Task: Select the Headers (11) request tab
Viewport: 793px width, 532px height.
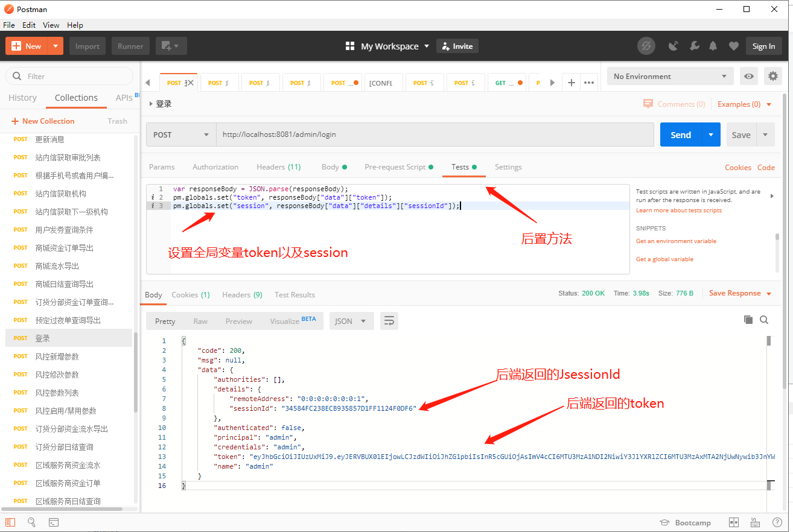Action: pyautogui.click(x=278, y=167)
